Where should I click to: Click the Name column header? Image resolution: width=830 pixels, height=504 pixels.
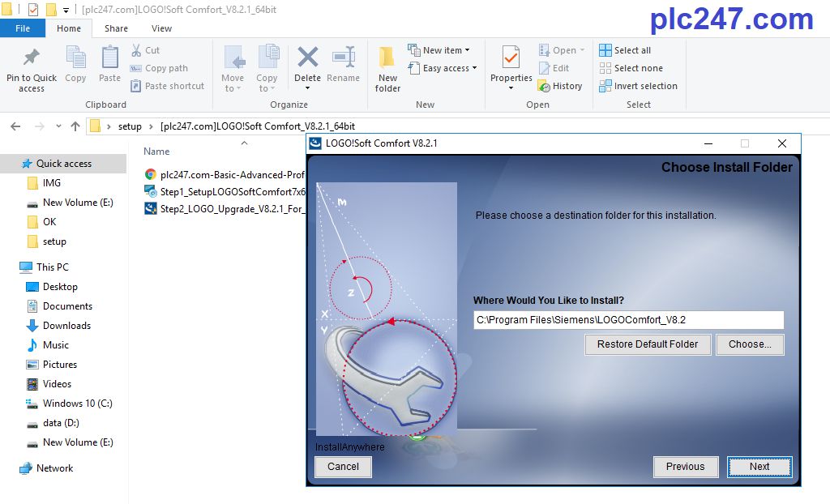coord(156,152)
